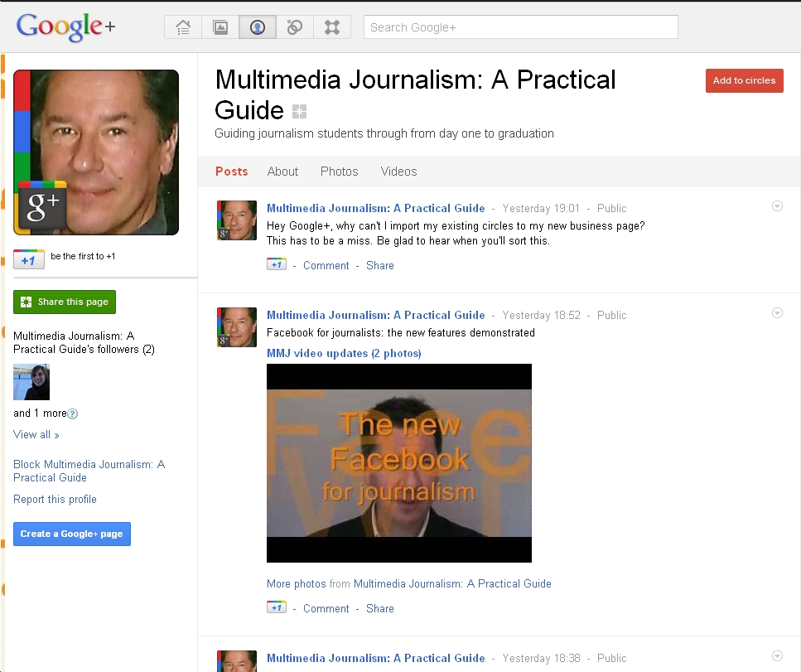Click the Google+ logo
This screenshot has width=801, height=672.
pyautogui.click(x=66, y=27)
